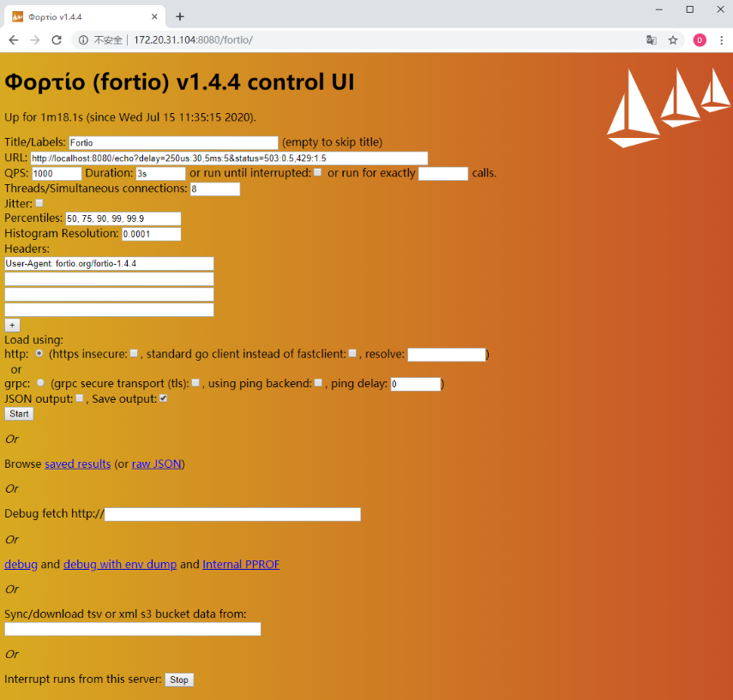This screenshot has height=700, width=733.
Task: Click the run for exactly calls field
Action: pyautogui.click(x=443, y=173)
